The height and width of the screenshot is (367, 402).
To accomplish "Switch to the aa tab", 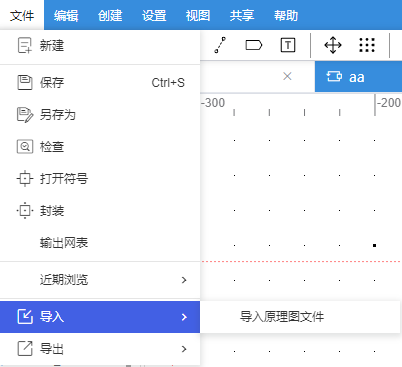I will tap(358, 77).
